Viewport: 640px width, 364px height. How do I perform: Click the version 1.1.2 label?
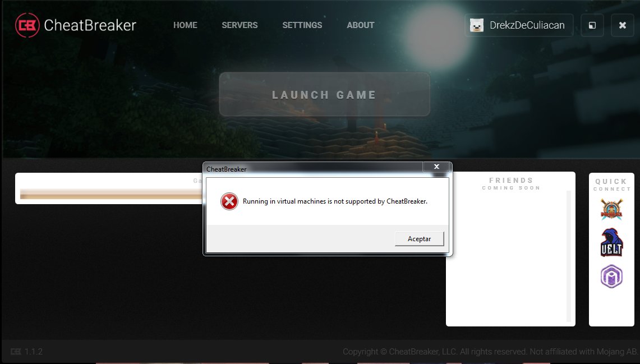click(34, 351)
